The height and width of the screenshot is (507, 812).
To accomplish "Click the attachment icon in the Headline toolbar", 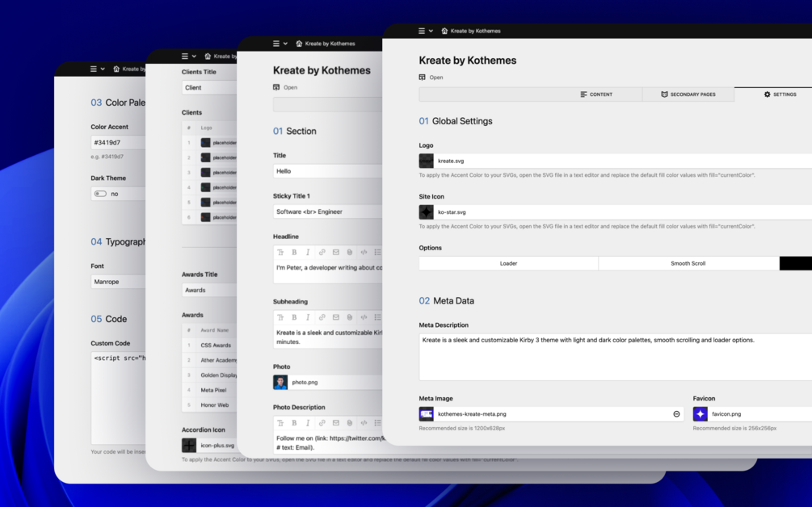I will click(350, 253).
